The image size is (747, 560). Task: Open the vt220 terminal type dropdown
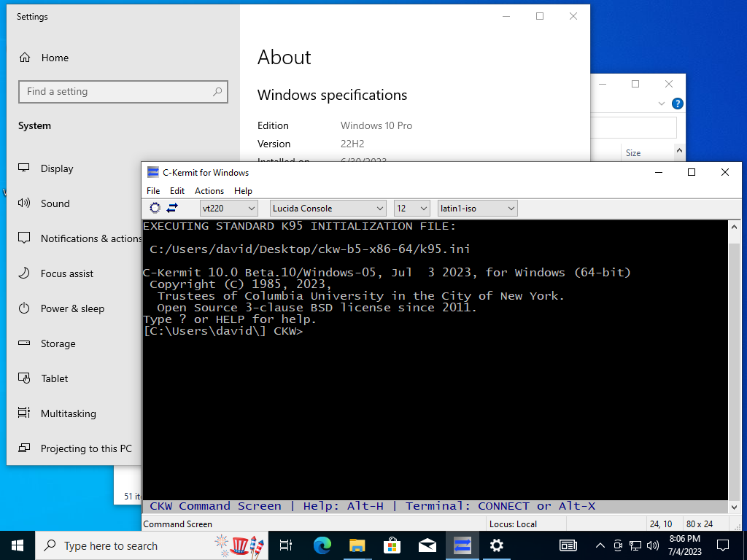pyautogui.click(x=228, y=208)
